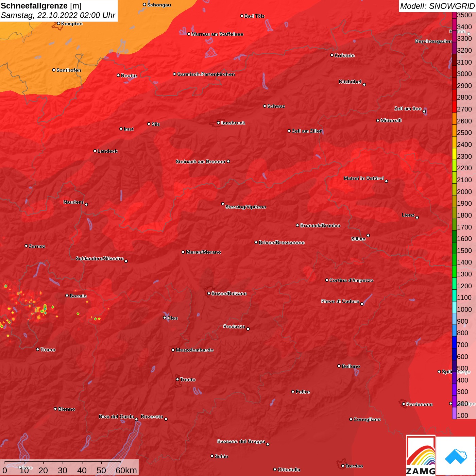This screenshot has width=476, height=476.
Task: Select the Pordenone label
Action: click(x=419, y=404)
